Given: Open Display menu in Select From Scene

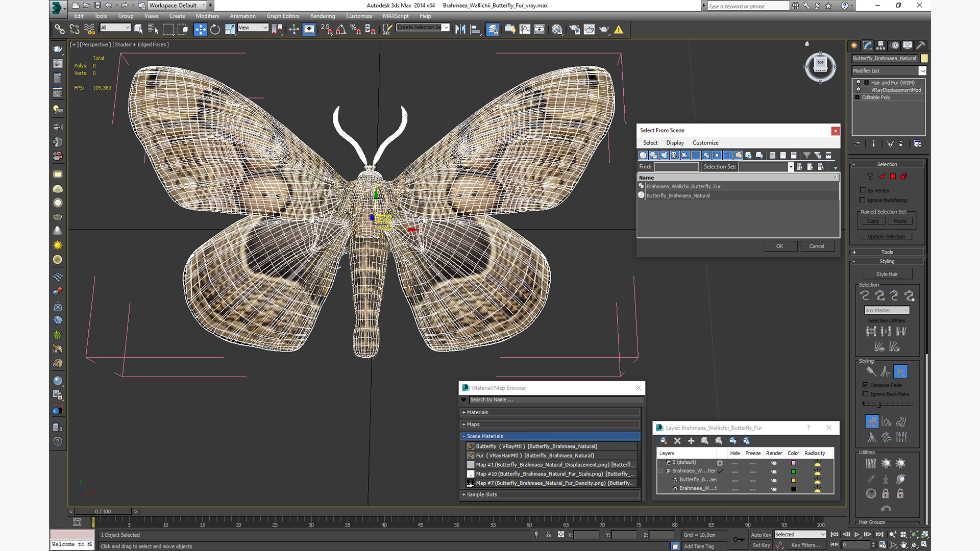Looking at the screenshot, I should pyautogui.click(x=674, y=143).
